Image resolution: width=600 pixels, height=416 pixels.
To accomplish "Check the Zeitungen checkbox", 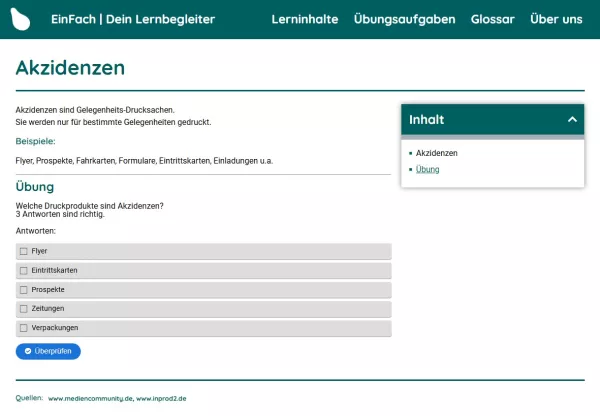I will click(24, 309).
